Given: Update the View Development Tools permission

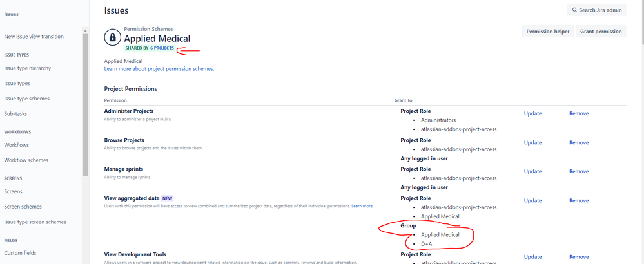Looking at the screenshot, I should 532,257.
